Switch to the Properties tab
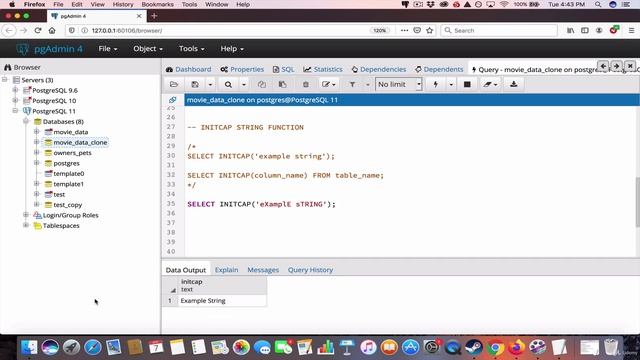The width and height of the screenshot is (640, 360). pos(242,69)
